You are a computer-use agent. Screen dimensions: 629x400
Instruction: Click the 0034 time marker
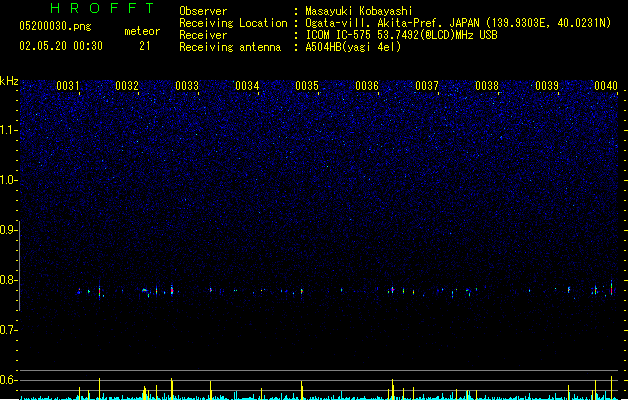point(247,86)
